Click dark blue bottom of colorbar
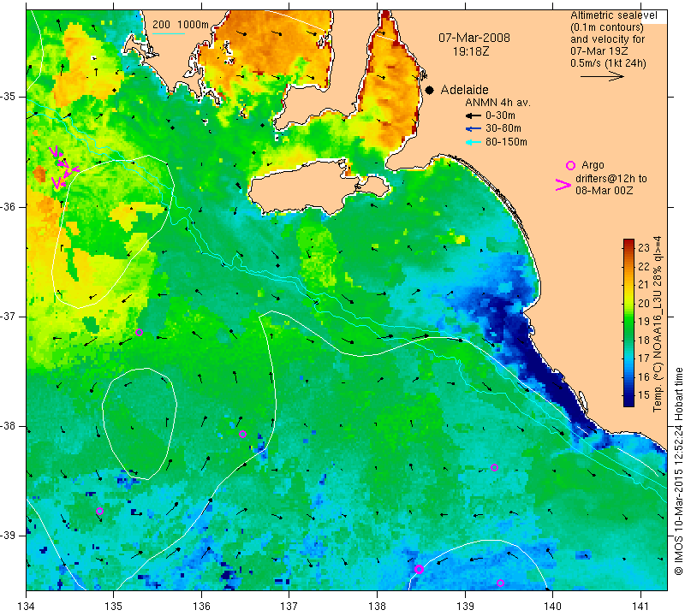This screenshot has height=616, width=685. coord(628,400)
